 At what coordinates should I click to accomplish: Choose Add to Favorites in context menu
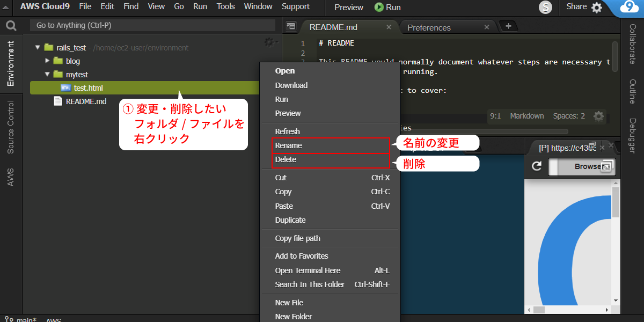(330, 256)
